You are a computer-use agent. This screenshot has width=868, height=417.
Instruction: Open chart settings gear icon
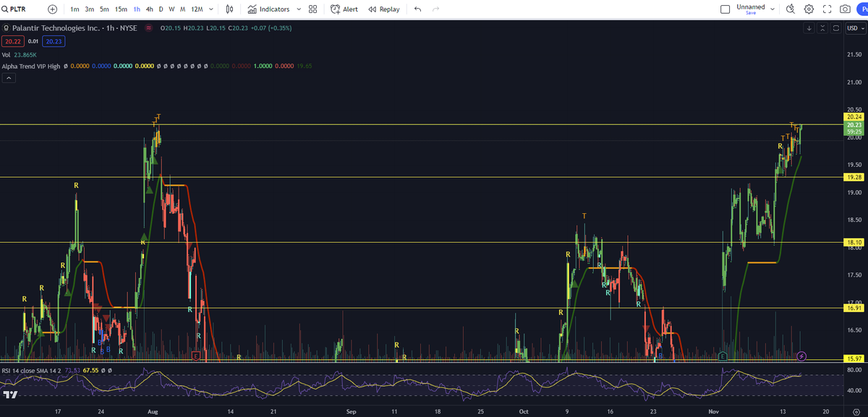click(x=809, y=9)
